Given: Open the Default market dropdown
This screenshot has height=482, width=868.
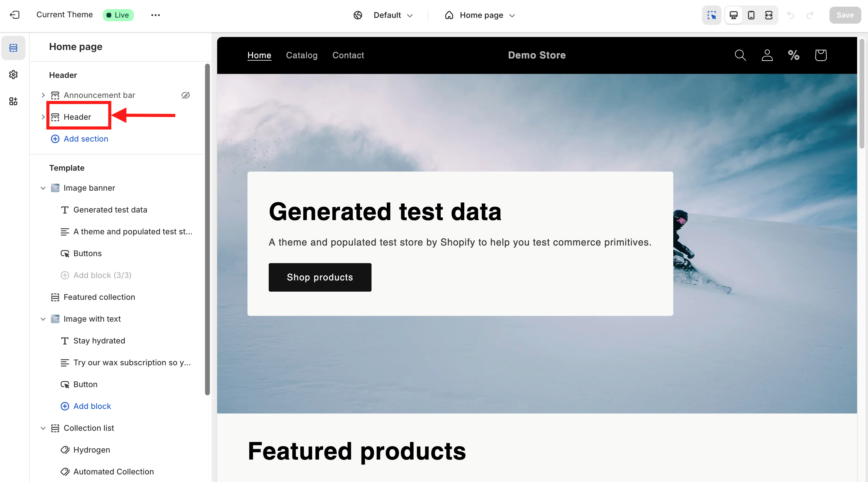Looking at the screenshot, I should point(393,15).
